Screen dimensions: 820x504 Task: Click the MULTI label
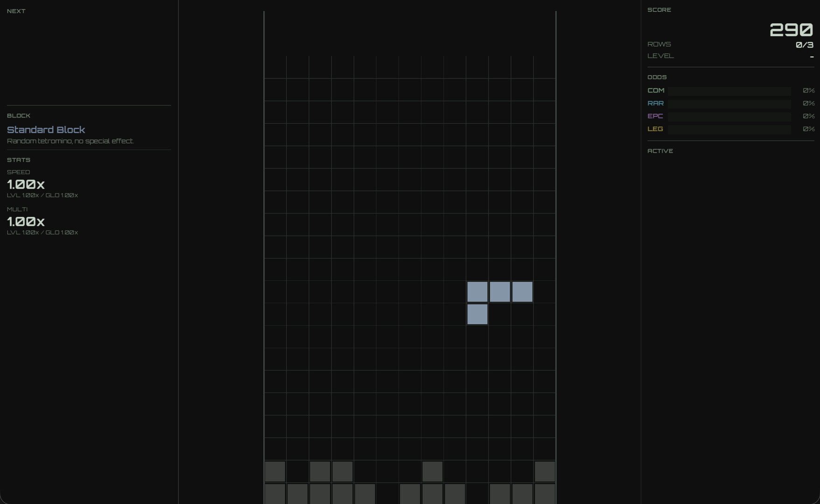click(17, 210)
